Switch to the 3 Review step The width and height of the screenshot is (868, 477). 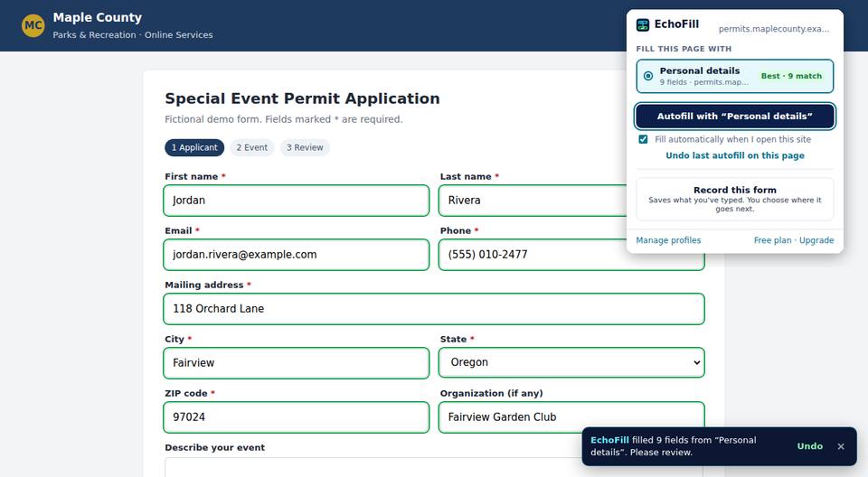coord(305,148)
